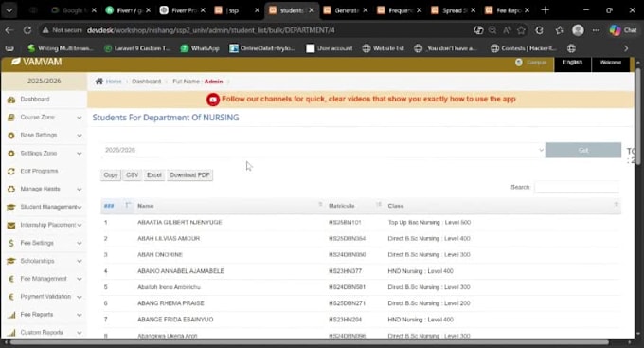Click the Home breadcrumb link
644x348 pixels.
point(114,82)
